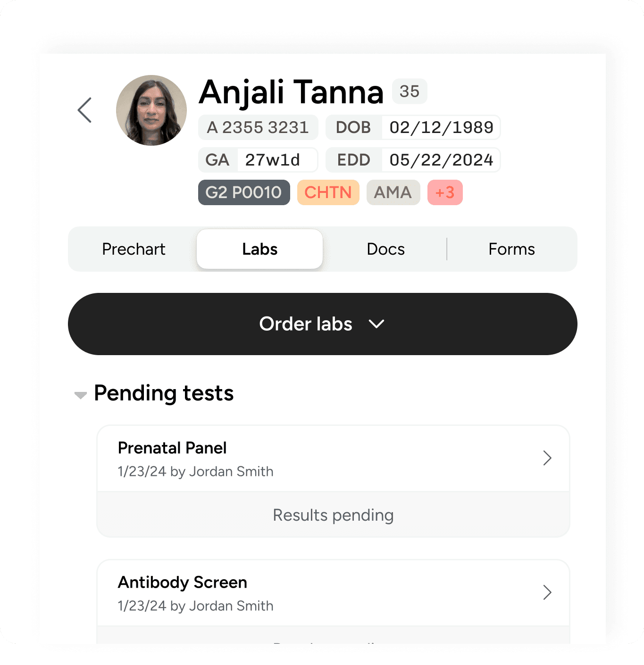Switch to the Docs tab
Screen dimensions: 644x665
click(385, 249)
